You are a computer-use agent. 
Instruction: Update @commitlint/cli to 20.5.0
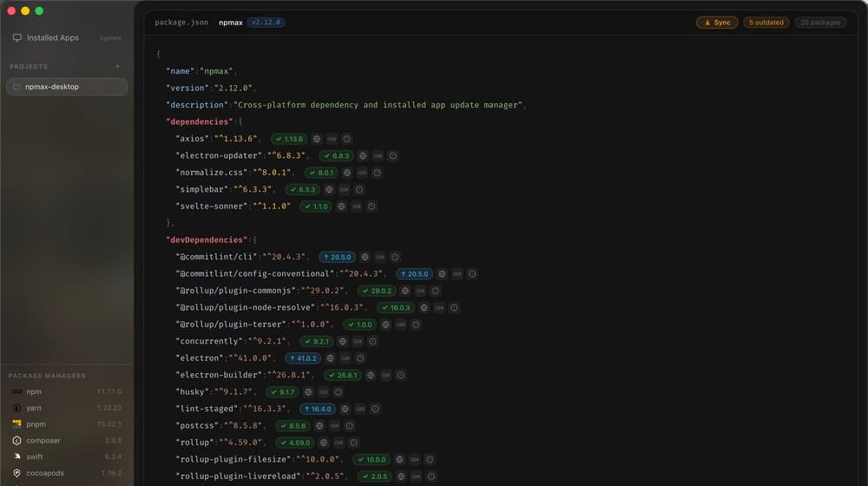[337, 258]
